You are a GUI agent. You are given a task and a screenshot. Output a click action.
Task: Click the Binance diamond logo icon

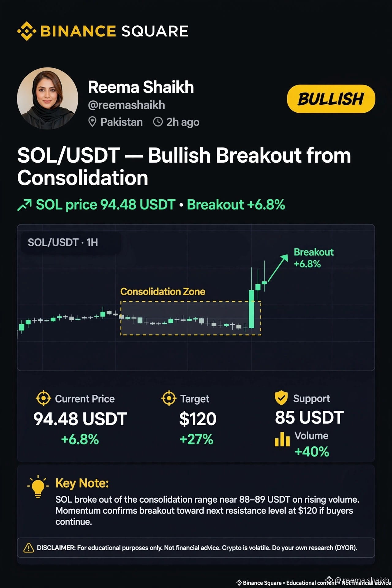(x=27, y=31)
